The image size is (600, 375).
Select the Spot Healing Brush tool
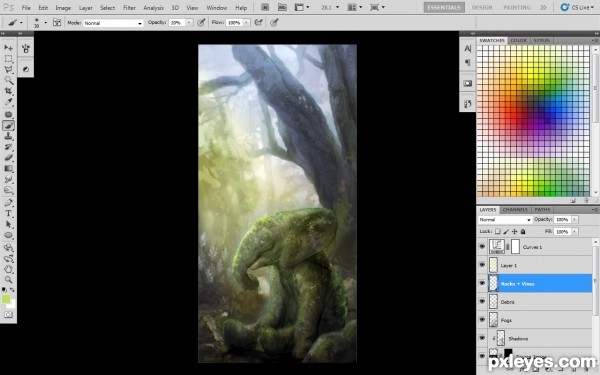[8, 114]
